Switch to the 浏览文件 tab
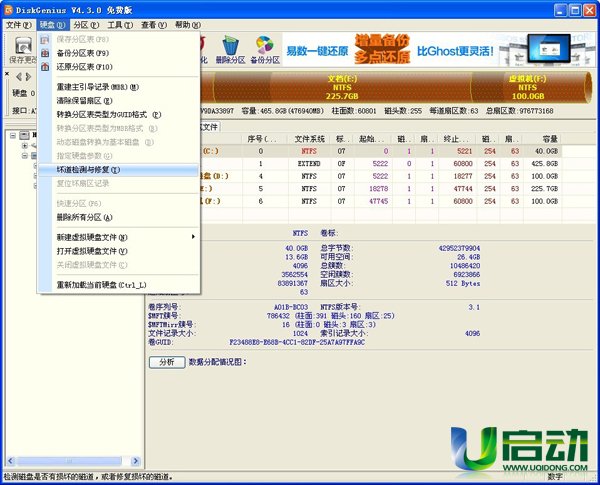The height and width of the screenshot is (485, 600). click(210, 127)
